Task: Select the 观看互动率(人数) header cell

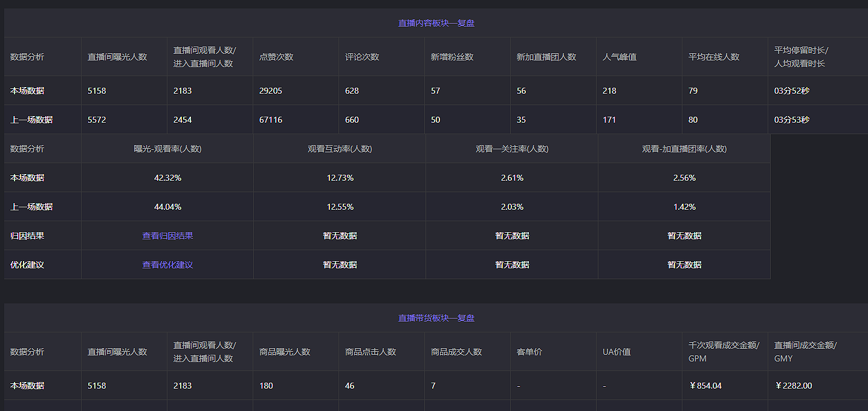Action: [340, 149]
